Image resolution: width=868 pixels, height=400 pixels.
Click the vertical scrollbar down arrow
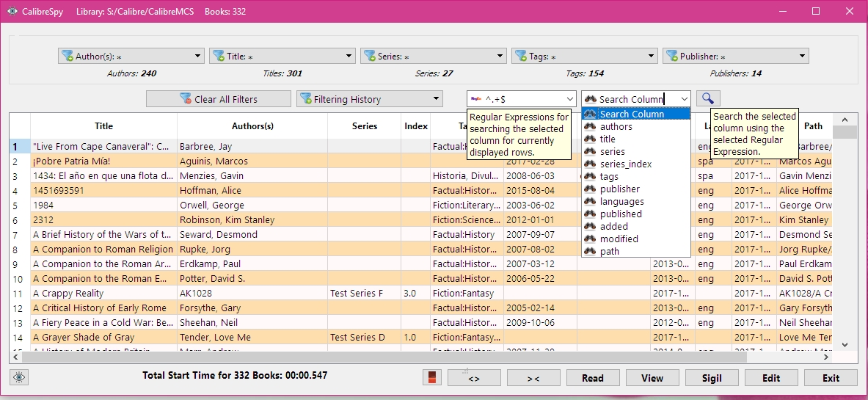[845, 345]
